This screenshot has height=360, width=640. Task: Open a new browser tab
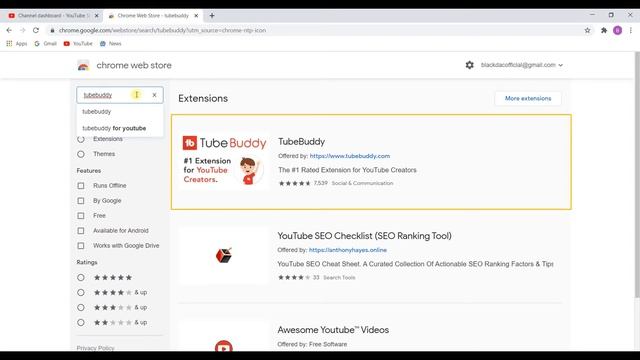(212, 16)
